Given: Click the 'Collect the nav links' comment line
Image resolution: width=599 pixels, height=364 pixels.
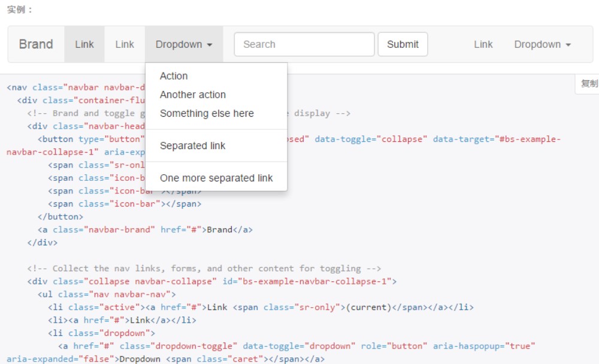Looking at the screenshot, I should coord(204,268).
